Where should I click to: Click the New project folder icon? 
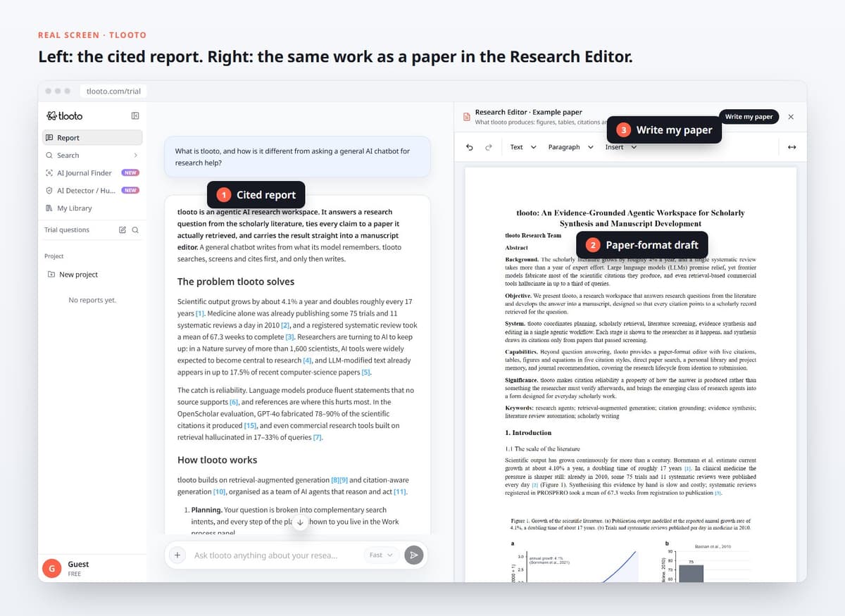point(51,275)
